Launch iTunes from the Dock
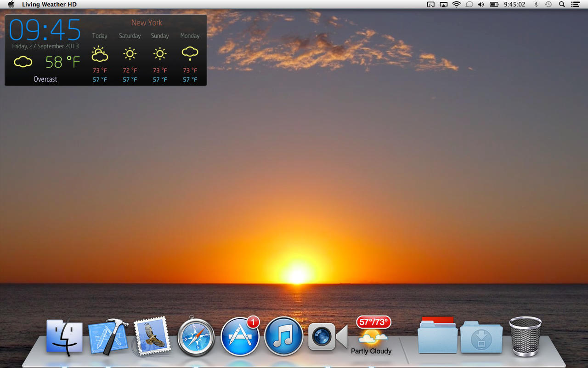Viewport: 588px width, 368px height. 283,337
